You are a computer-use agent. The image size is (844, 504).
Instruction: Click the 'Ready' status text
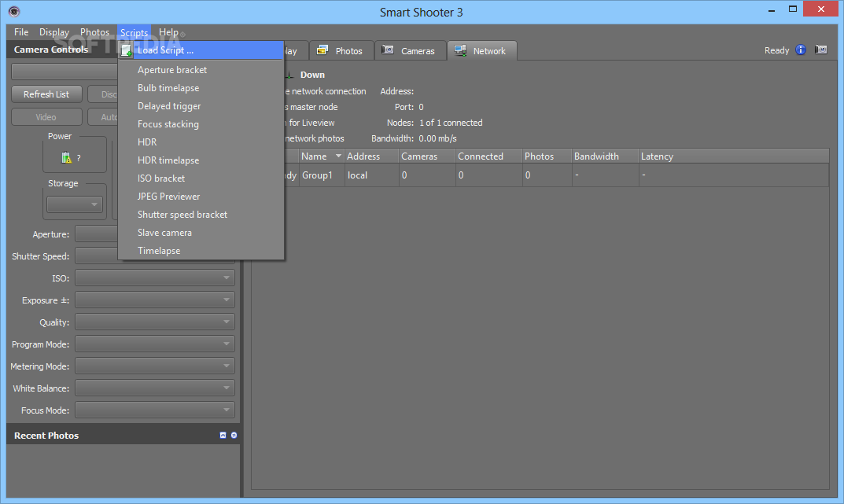coord(776,50)
